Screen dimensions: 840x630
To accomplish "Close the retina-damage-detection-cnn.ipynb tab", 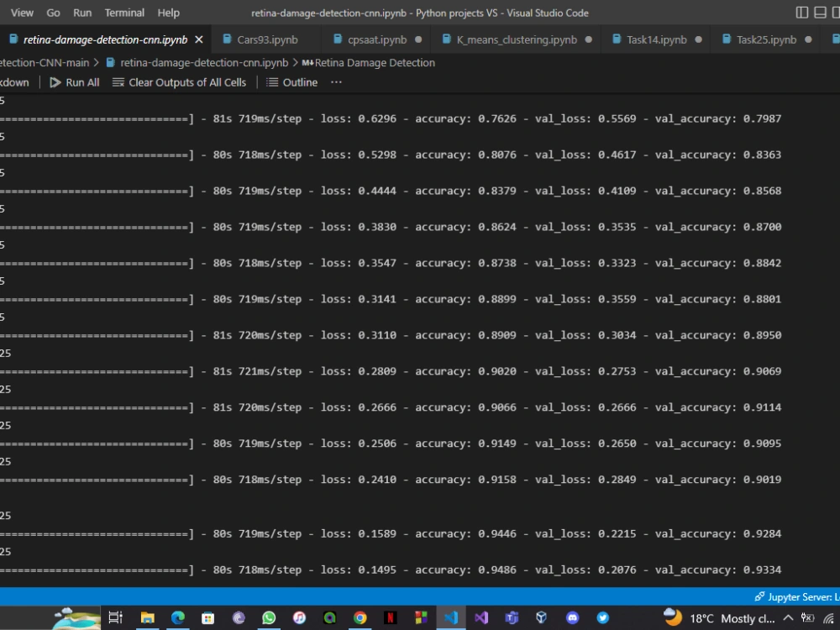I will point(199,39).
